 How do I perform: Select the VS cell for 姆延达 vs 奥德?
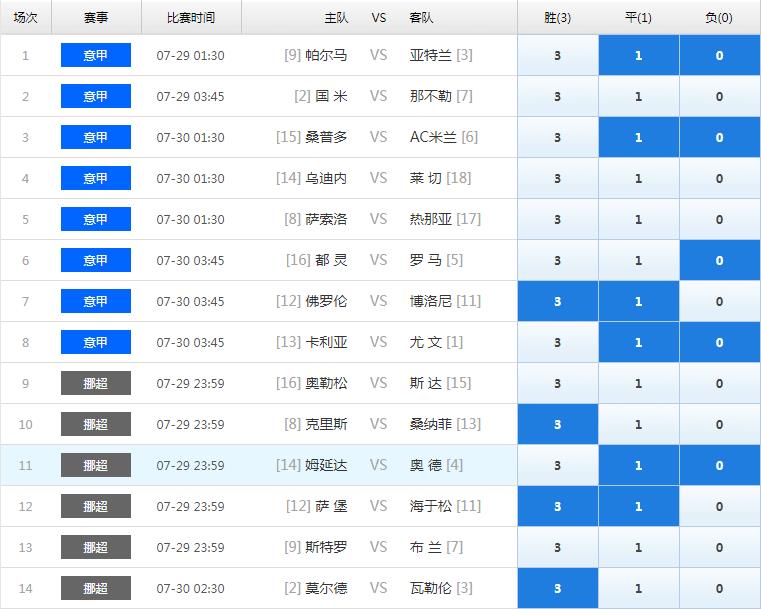[x=378, y=465]
